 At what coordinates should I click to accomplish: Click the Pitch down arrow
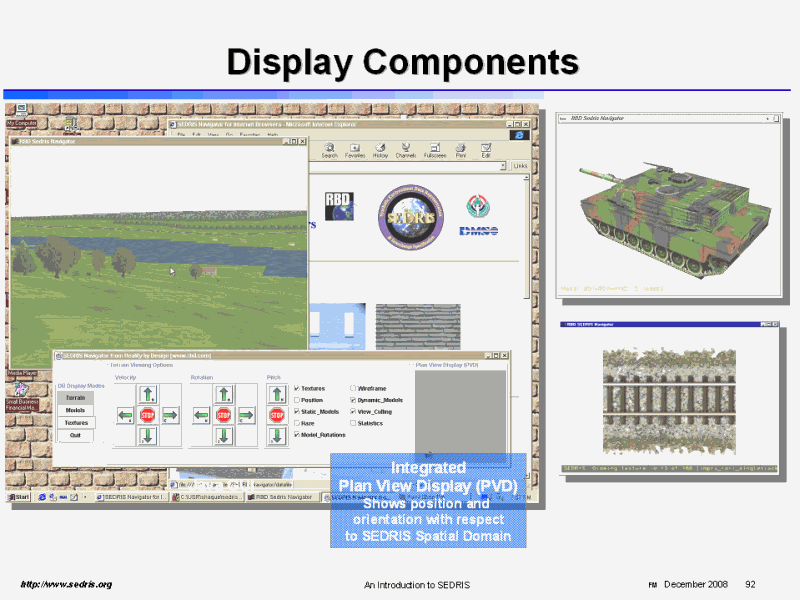277,436
